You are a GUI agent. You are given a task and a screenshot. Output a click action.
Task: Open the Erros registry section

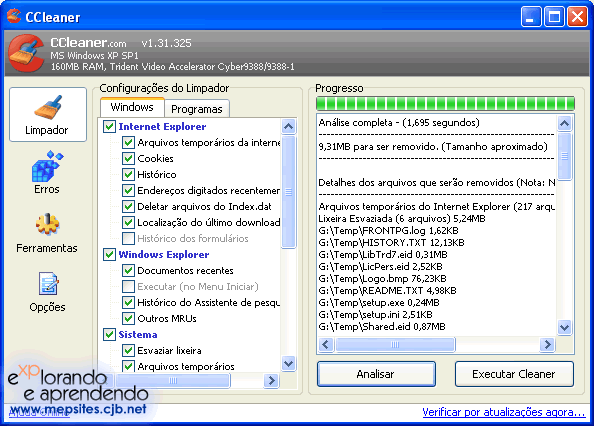(47, 172)
